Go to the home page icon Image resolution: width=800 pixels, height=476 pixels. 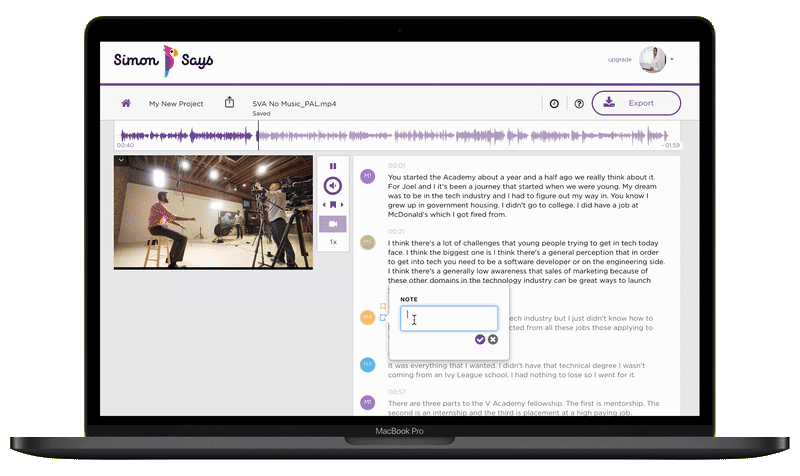coord(126,103)
